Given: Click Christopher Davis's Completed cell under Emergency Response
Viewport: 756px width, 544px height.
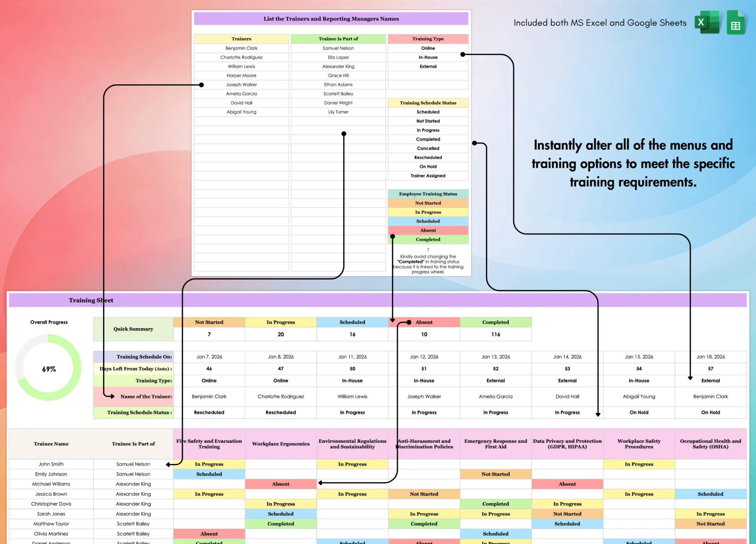Looking at the screenshot, I should click(x=496, y=504).
